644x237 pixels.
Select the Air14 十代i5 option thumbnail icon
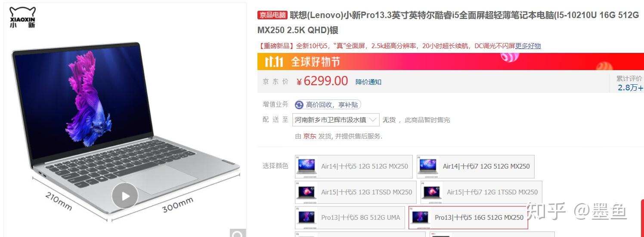click(x=307, y=166)
